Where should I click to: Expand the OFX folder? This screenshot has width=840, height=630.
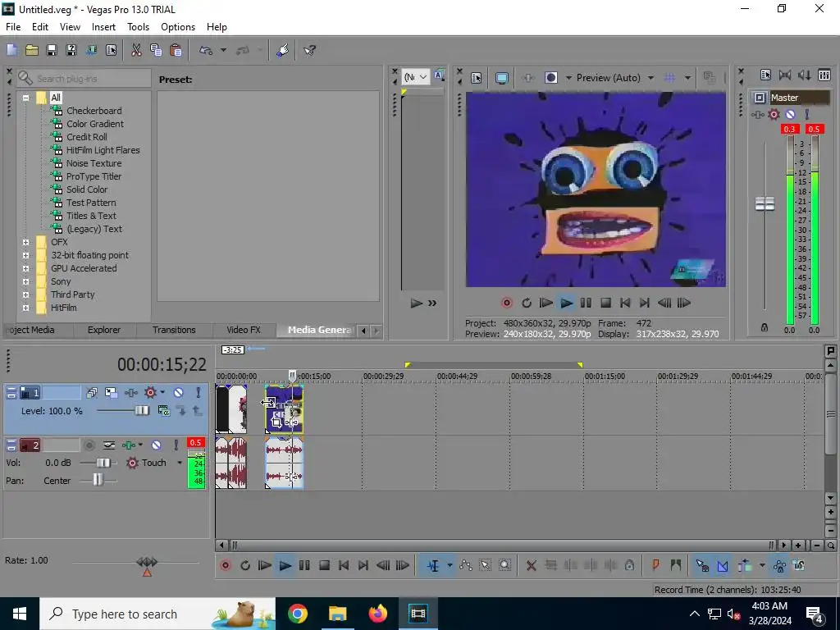(x=25, y=242)
